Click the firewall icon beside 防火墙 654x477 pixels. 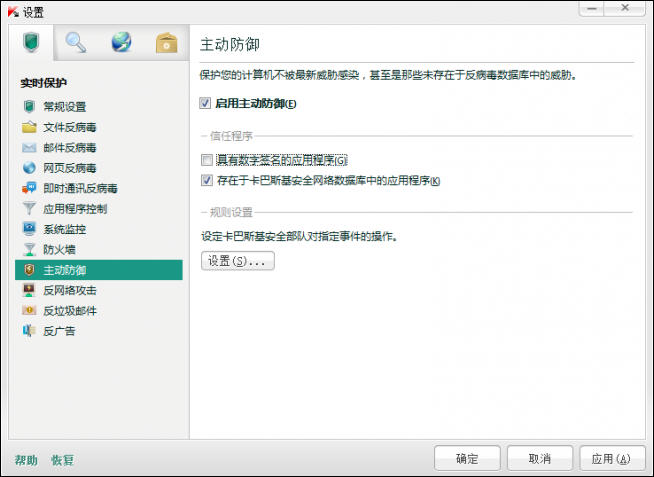pyautogui.click(x=29, y=249)
